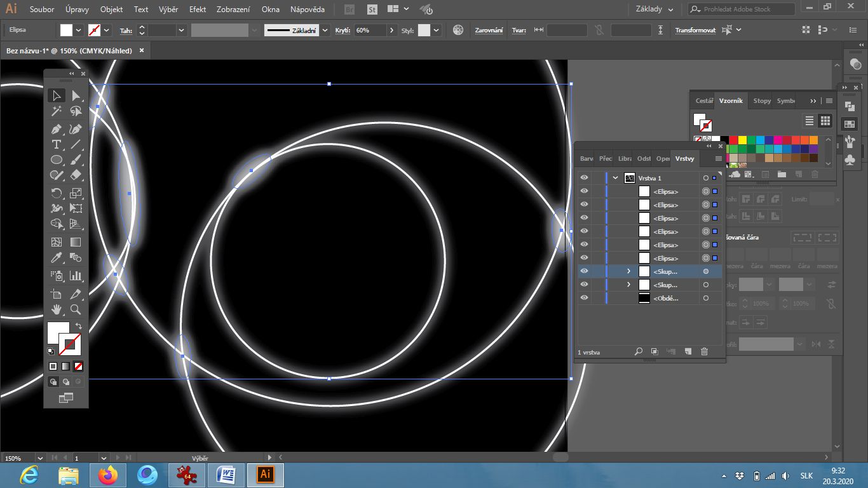Choose the Type tool

(57, 144)
